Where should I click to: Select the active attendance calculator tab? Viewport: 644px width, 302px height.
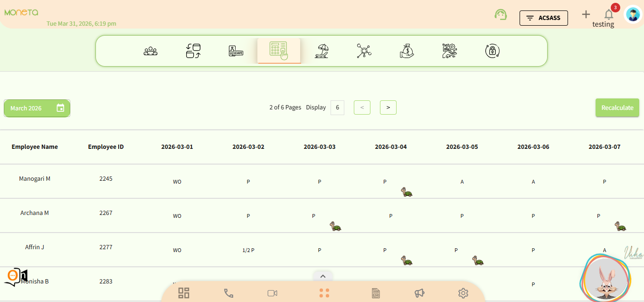coord(279,50)
